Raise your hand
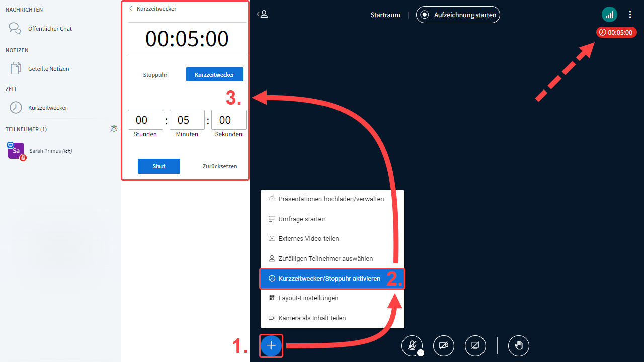 tap(518, 345)
